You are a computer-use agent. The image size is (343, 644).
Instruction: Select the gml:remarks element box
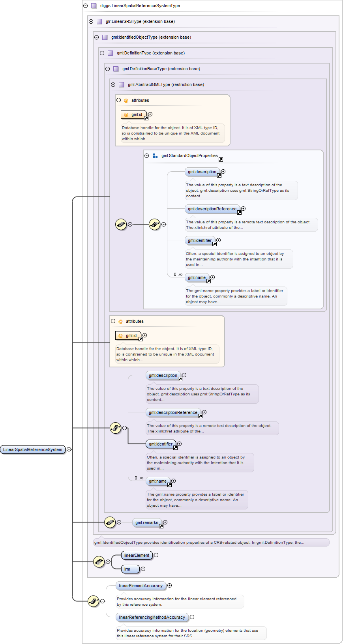tap(146, 523)
